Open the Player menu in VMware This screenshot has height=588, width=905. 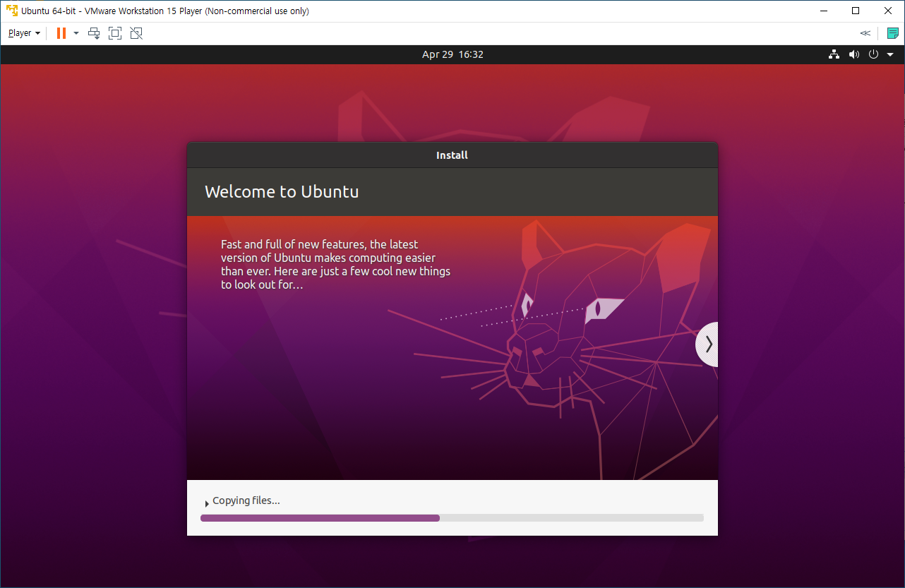24,33
